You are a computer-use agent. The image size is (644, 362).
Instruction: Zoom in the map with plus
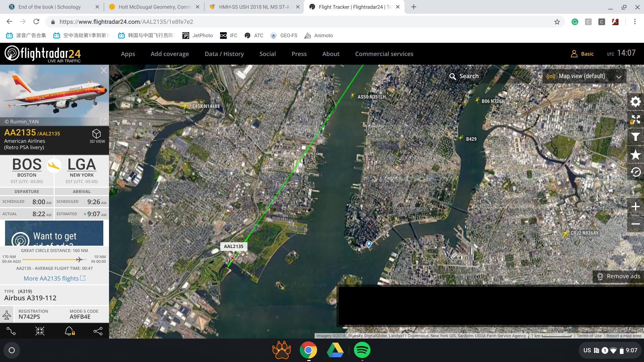click(635, 206)
